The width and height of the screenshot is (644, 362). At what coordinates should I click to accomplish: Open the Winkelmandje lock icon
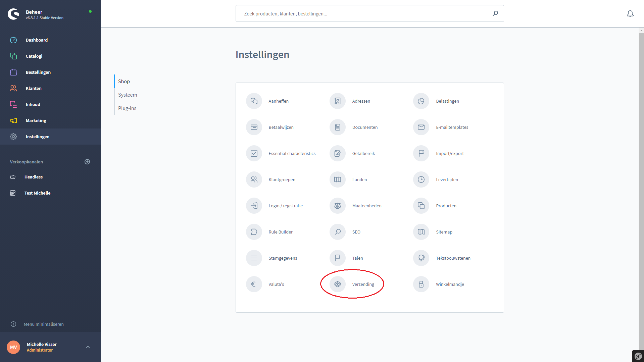pos(421,284)
